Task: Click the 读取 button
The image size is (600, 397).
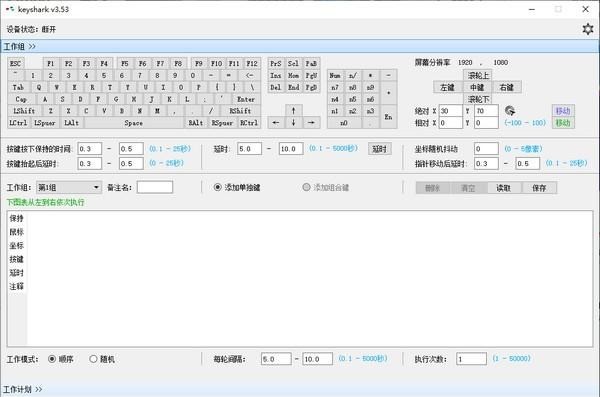Action: pos(503,188)
